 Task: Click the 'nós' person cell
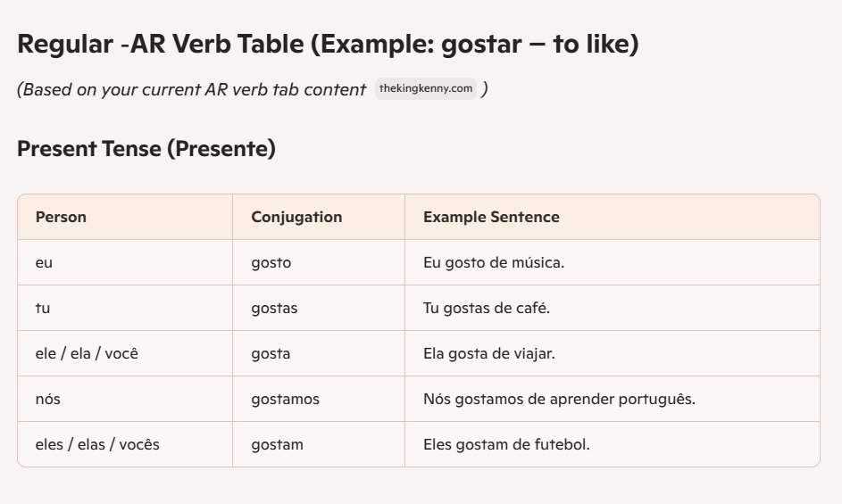click(x=48, y=399)
